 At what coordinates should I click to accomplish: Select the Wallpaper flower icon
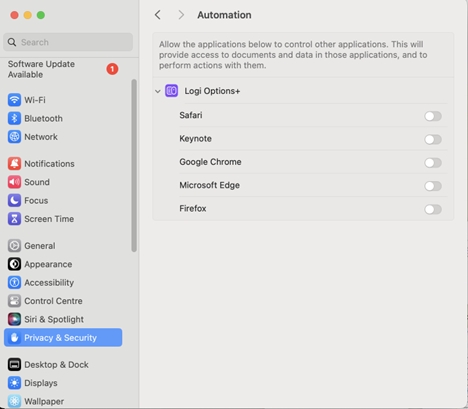pos(14,401)
